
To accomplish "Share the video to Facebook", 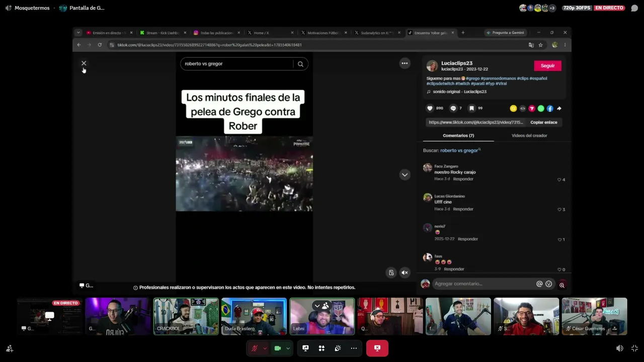I will click(x=550, y=109).
